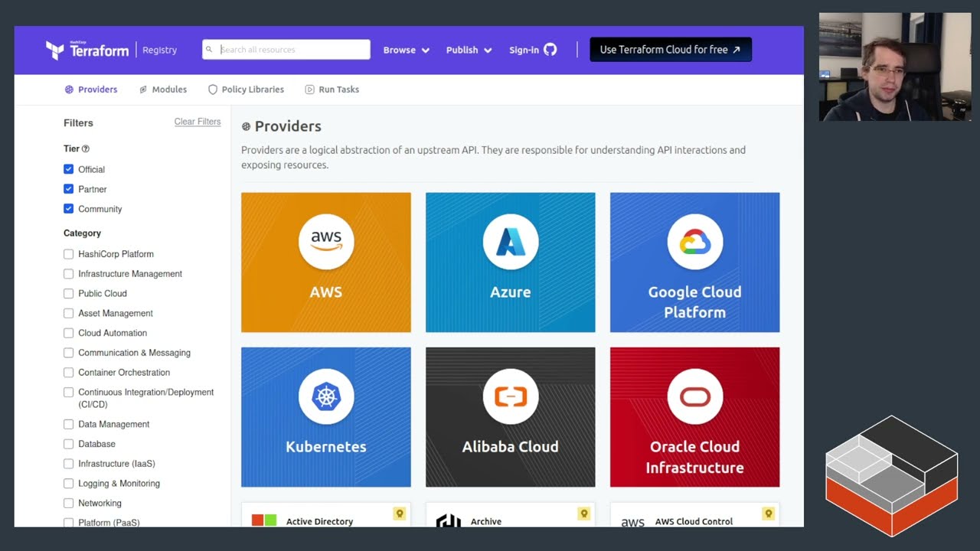Click the presenter webcam video
This screenshot has width=980, height=551.
(895, 67)
